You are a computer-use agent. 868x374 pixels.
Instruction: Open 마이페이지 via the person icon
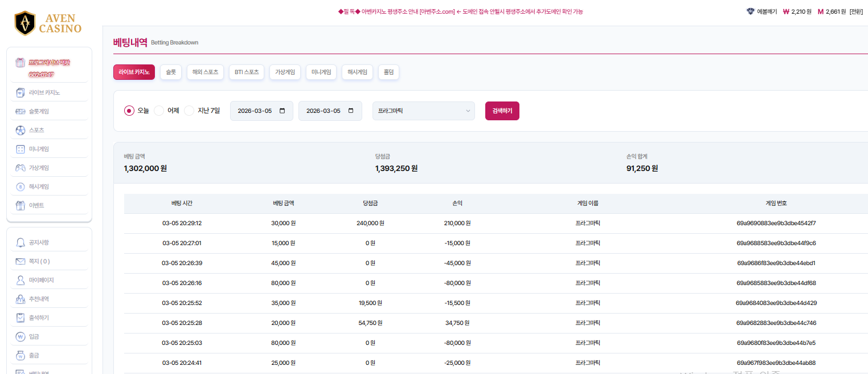(x=21, y=280)
